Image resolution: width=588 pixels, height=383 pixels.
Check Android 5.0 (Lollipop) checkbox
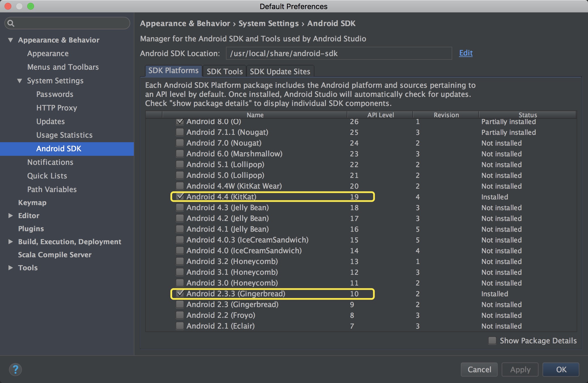pos(180,175)
